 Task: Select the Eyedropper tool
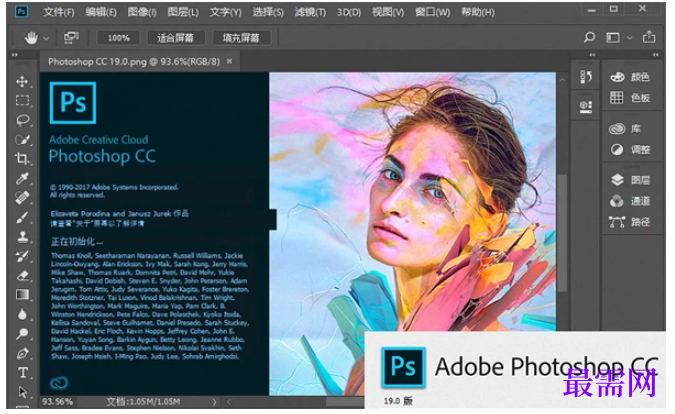click(22, 178)
